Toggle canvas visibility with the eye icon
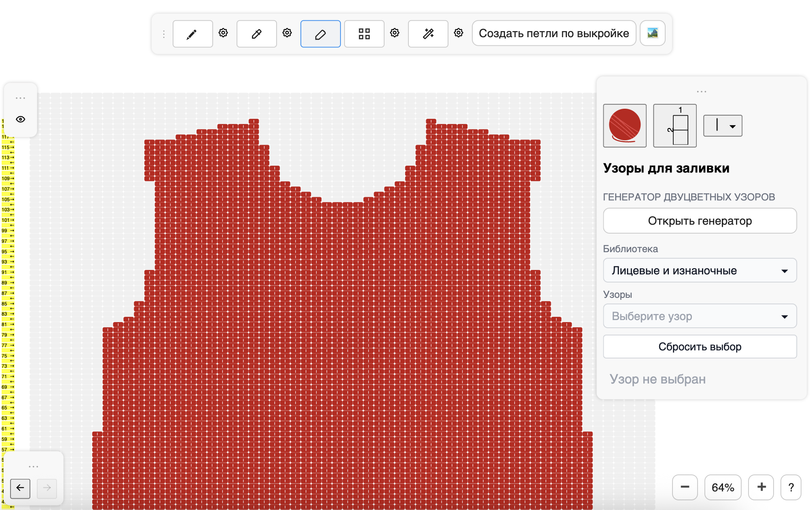The width and height of the screenshot is (812, 510). [x=21, y=119]
